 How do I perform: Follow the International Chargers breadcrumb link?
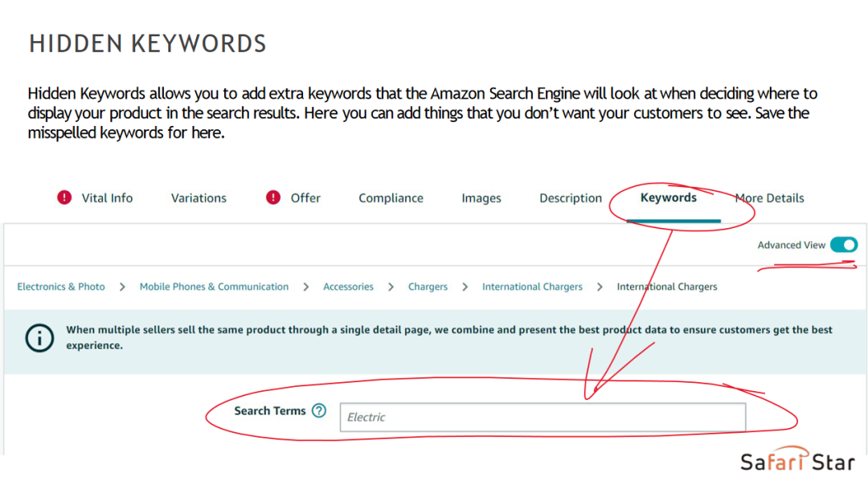[x=532, y=287]
